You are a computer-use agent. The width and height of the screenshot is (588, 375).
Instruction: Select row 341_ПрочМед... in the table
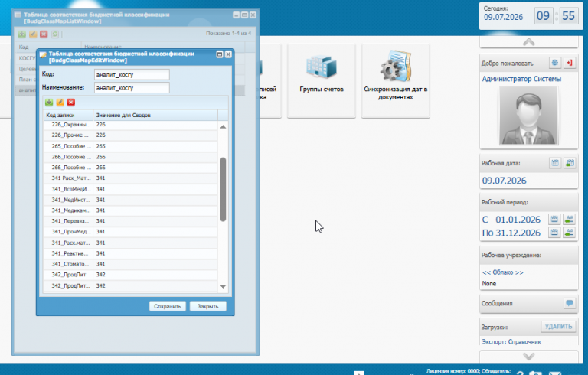point(130,232)
